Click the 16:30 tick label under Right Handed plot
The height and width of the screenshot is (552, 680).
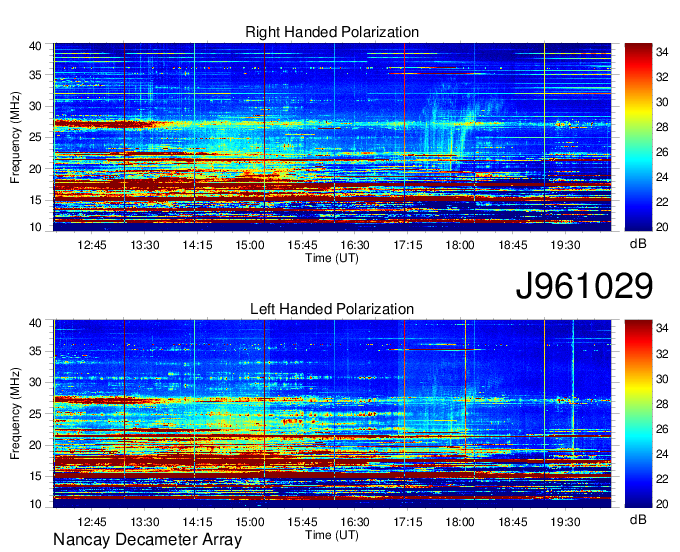355,245
